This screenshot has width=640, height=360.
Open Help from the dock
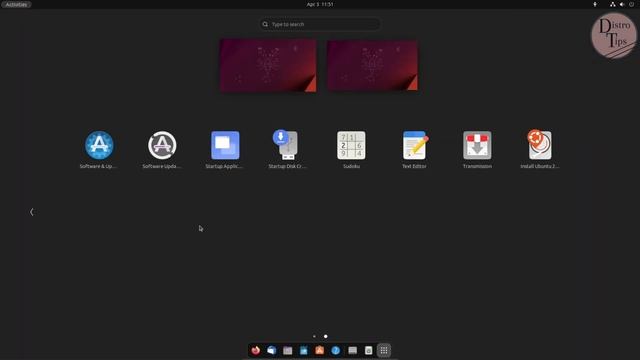[336, 350]
